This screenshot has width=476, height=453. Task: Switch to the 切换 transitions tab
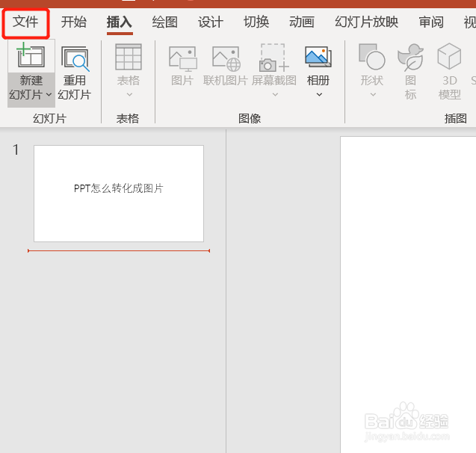click(256, 22)
